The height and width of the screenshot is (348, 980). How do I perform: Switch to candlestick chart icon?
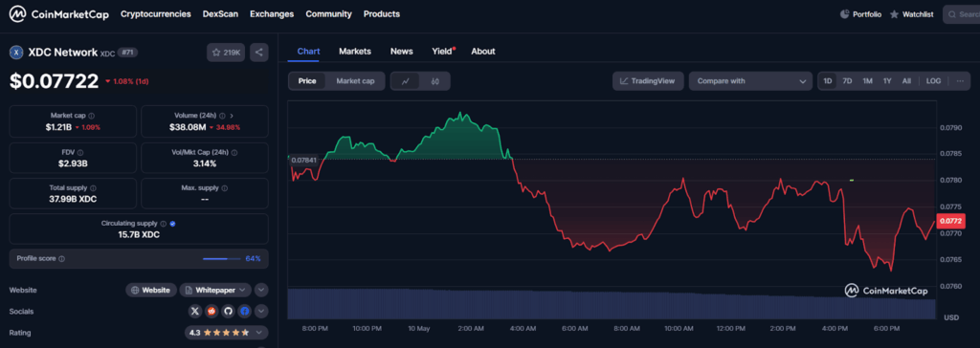(x=435, y=81)
